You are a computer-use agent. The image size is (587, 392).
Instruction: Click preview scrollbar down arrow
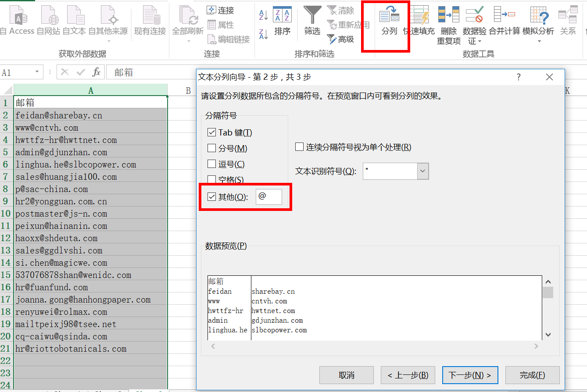tap(548, 335)
